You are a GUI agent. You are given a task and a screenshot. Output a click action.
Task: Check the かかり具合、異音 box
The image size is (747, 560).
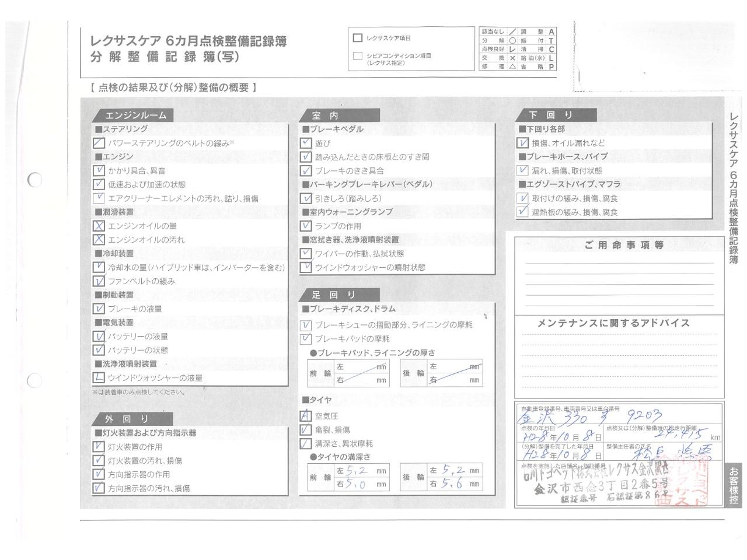point(99,170)
